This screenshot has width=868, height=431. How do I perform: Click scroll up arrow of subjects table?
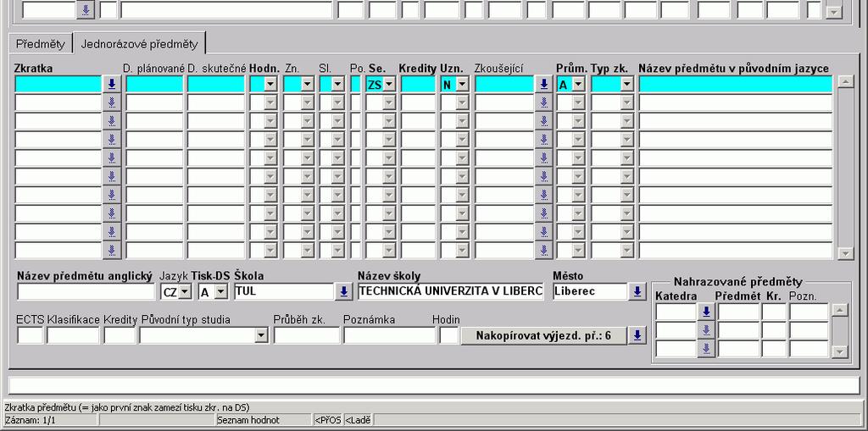pos(845,82)
